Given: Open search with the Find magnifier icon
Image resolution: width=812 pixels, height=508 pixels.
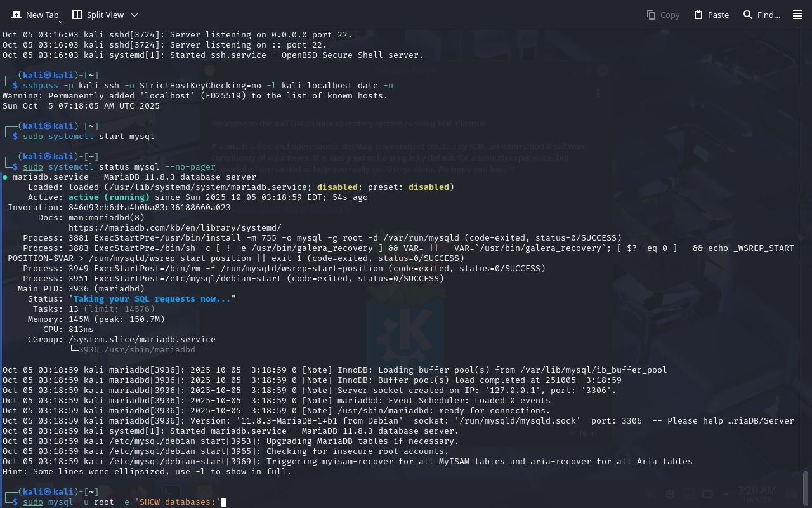Looking at the screenshot, I should tap(748, 15).
